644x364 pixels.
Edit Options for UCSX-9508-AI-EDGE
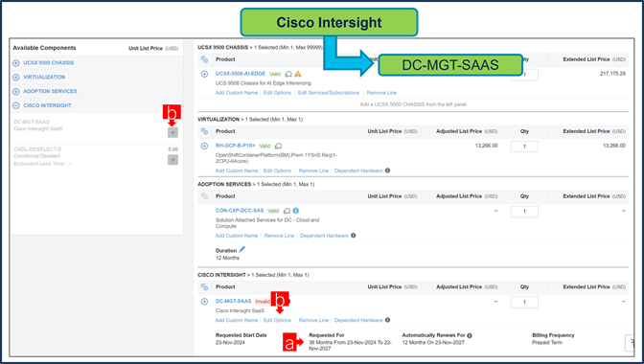click(277, 93)
